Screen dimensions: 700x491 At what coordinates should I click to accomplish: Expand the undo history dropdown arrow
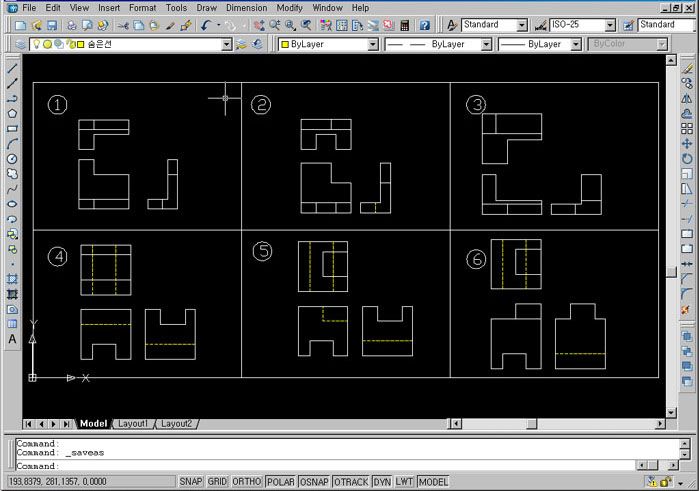point(218,25)
